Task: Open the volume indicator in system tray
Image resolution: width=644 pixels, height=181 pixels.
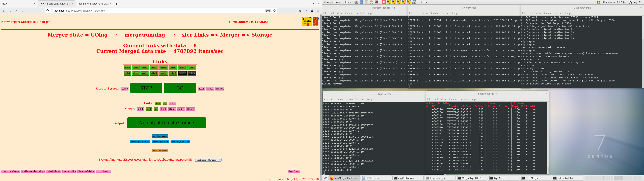Action: coord(635,2)
